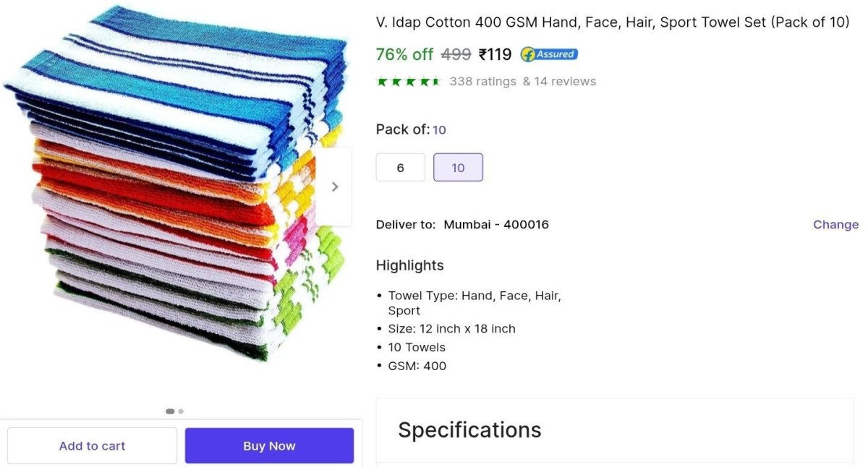Open the 338 ratings link
The width and height of the screenshot is (868, 467).
(482, 81)
